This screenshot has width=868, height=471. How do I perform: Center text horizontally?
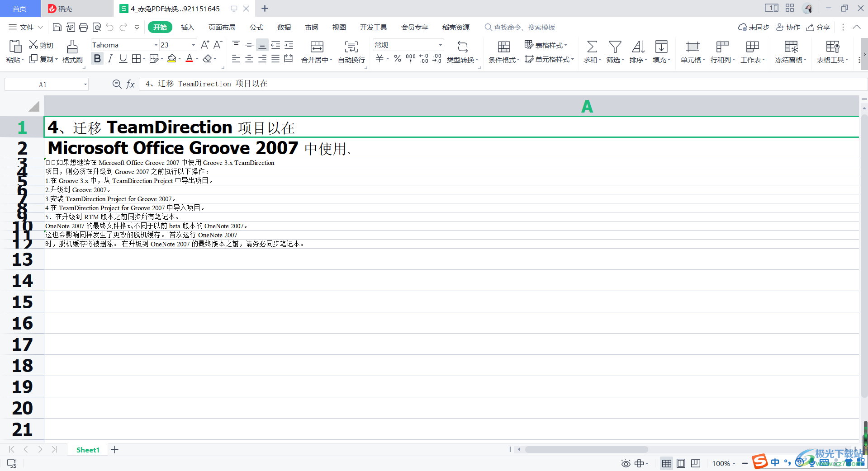pos(249,58)
